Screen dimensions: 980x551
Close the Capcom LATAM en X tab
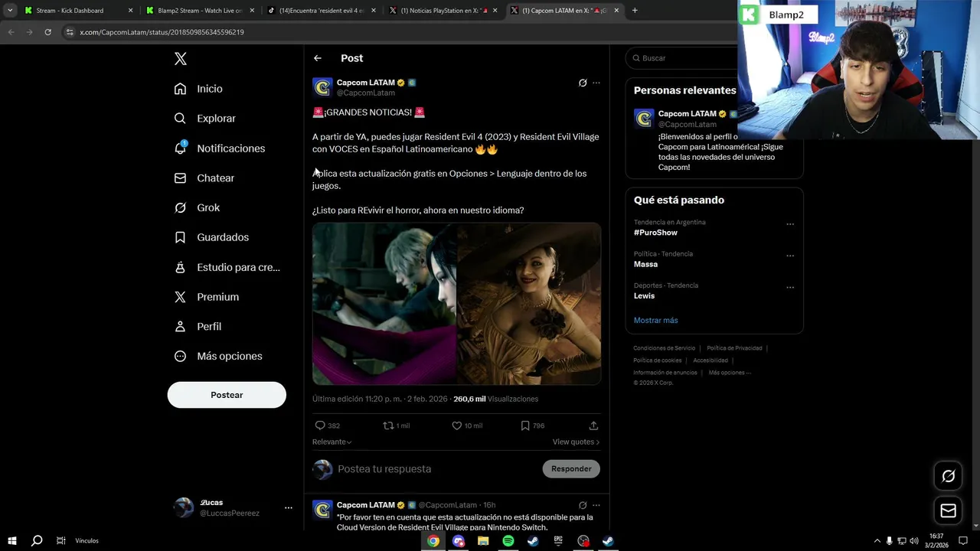point(616,11)
